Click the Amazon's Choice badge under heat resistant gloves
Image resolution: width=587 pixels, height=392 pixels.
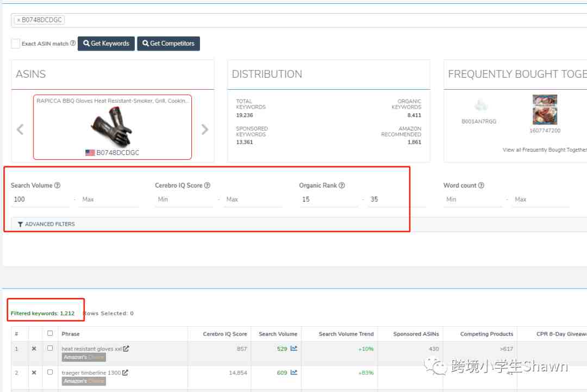(84, 358)
